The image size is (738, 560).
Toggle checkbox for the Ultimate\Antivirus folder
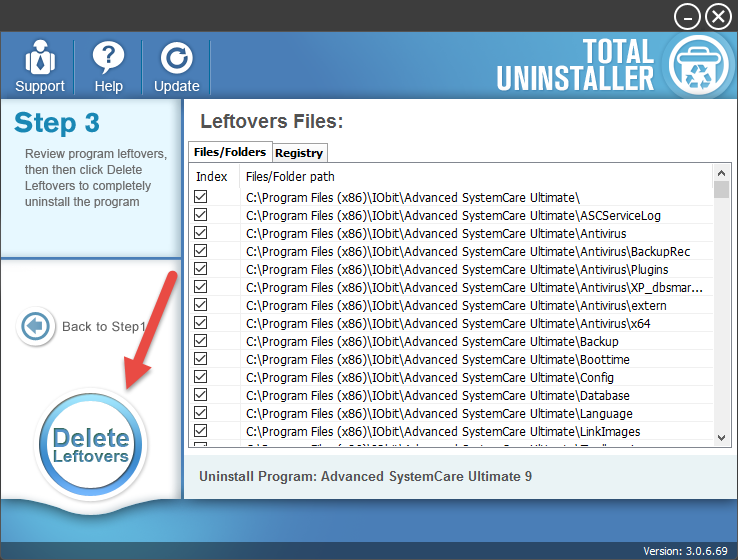pyautogui.click(x=201, y=232)
